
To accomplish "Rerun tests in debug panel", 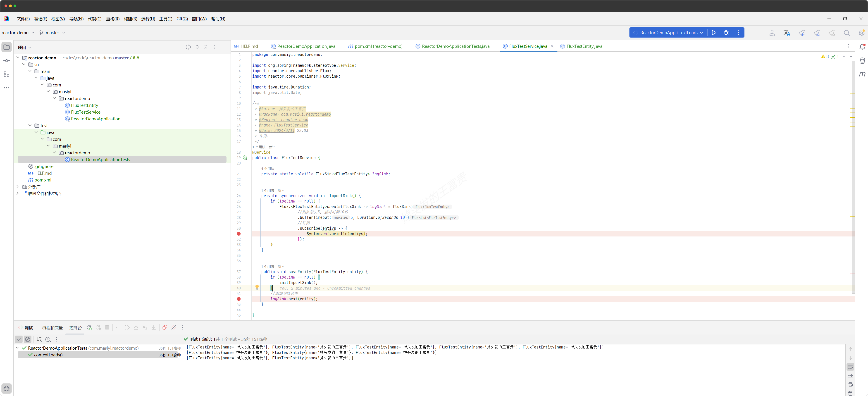I will point(89,328).
